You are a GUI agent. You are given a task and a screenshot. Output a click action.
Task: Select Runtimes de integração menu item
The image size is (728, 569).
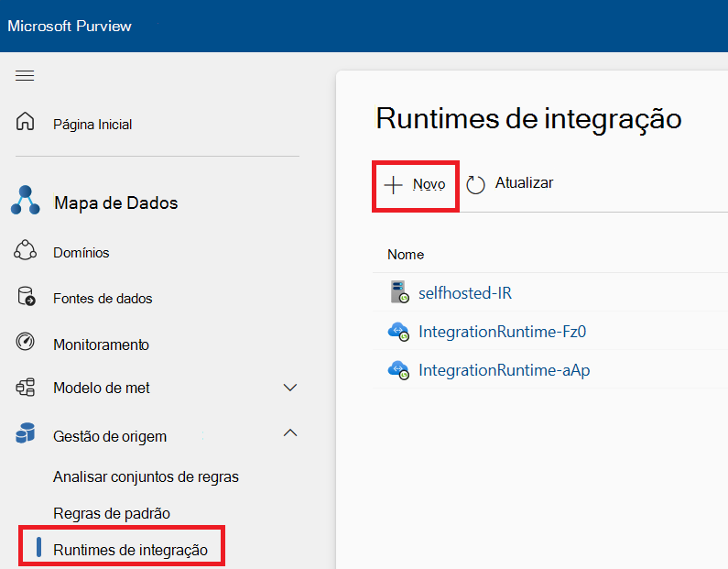pos(130,550)
